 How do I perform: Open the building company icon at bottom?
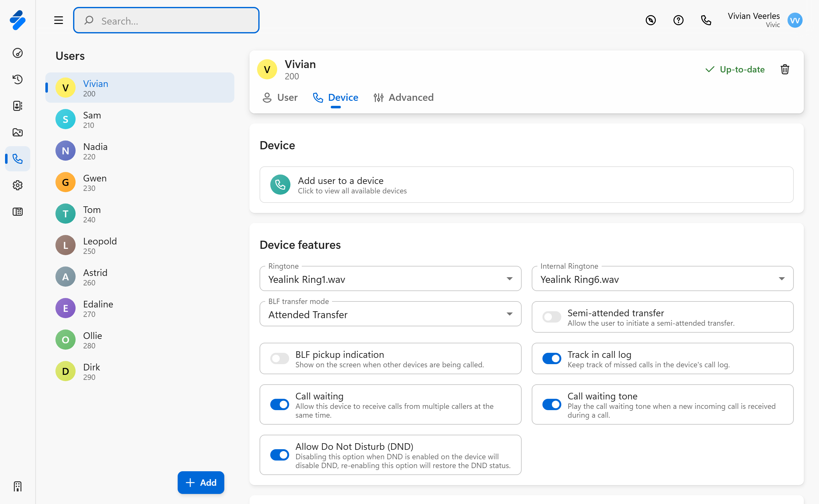click(18, 487)
